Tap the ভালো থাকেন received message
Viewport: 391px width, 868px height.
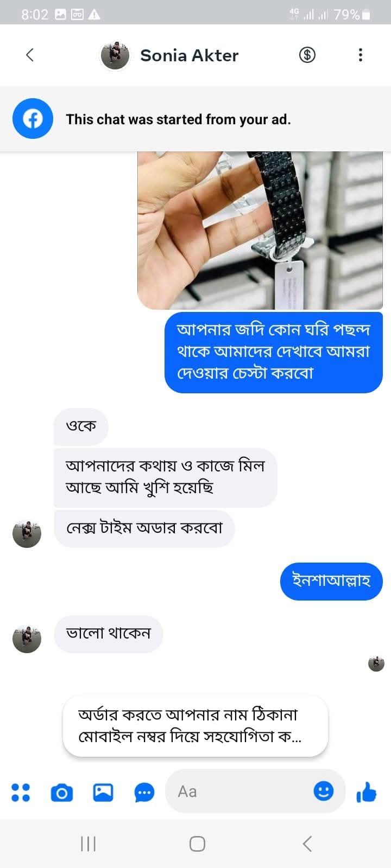click(x=109, y=634)
